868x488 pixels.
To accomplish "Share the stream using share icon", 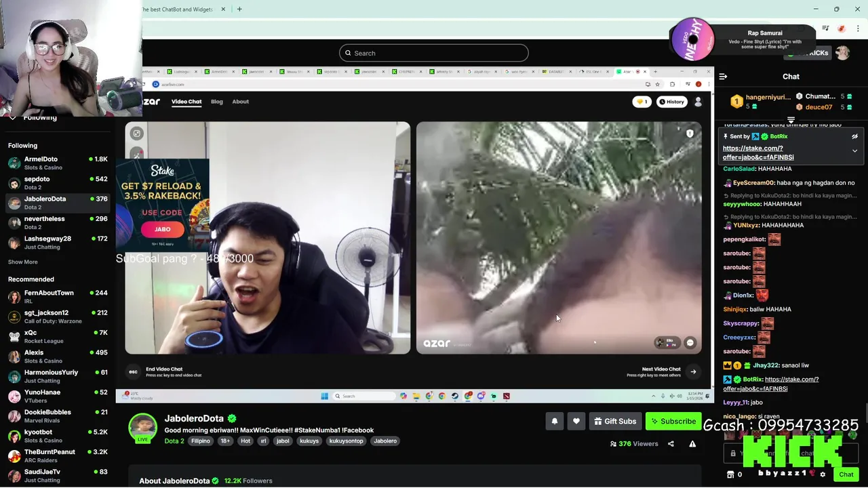I will (x=671, y=444).
